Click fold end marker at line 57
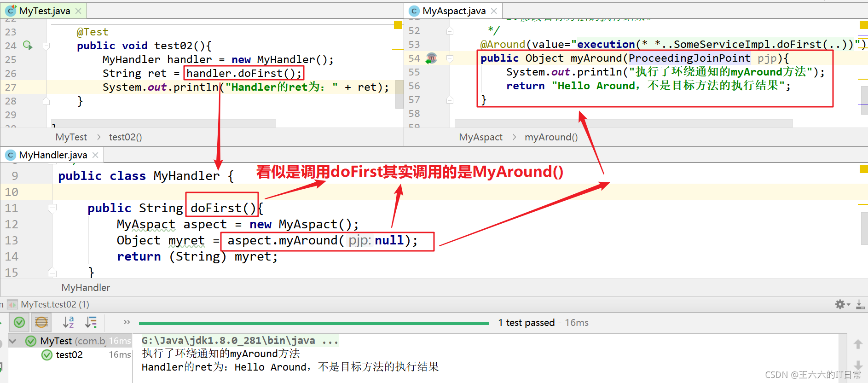868x383 pixels. coord(450,100)
